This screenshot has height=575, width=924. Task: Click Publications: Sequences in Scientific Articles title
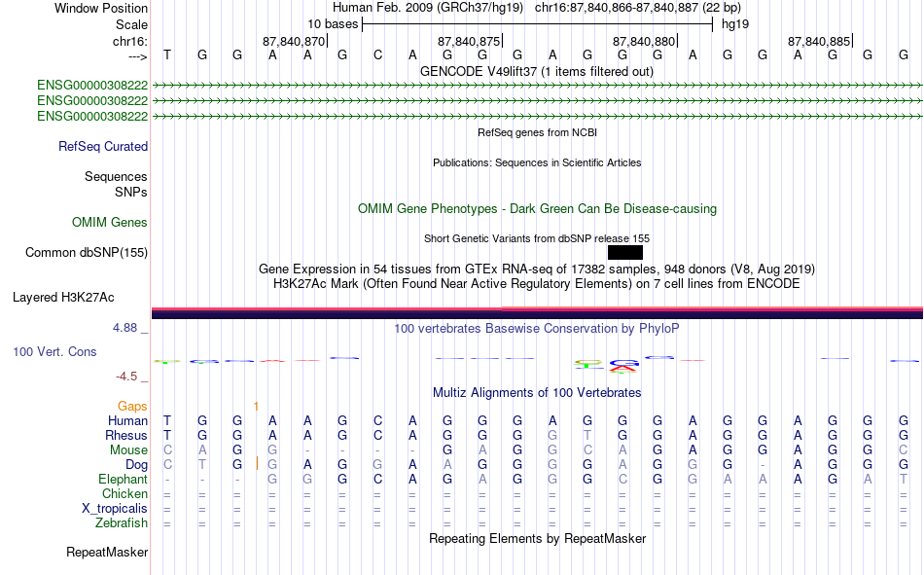(537, 162)
